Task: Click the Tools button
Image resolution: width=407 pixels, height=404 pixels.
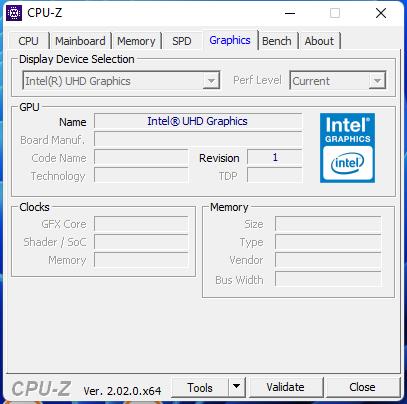Action: click(x=200, y=387)
